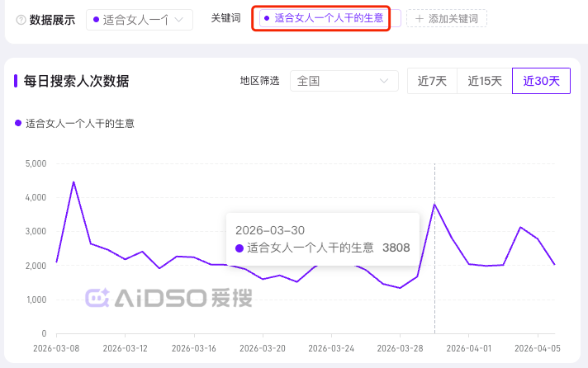This screenshot has height=368, width=588.
Task: Click the 地区筛选 label
Action: 259,81
